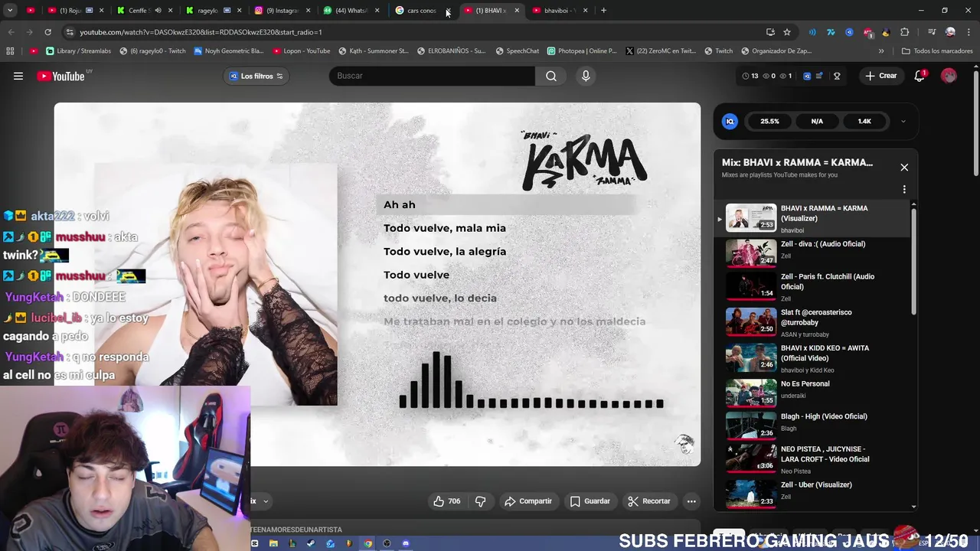Click the Compartir share button

click(528, 501)
